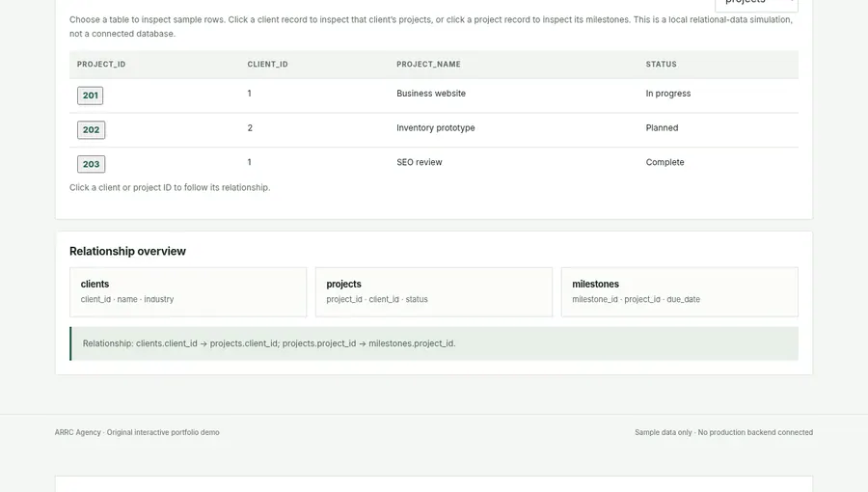The image size is (868, 492).
Task: Click the PROJECT_ID column header
Action: tap(101, 65)
